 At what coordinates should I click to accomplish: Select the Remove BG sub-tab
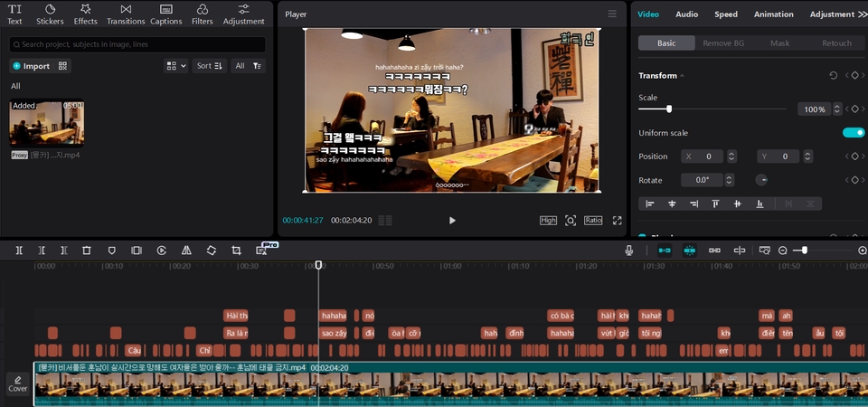[x=723, y=43]
